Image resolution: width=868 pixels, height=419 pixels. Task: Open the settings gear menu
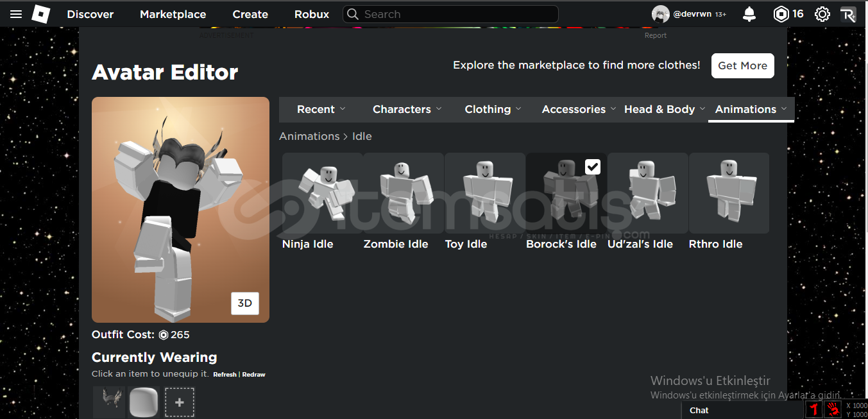click(822, 14)
